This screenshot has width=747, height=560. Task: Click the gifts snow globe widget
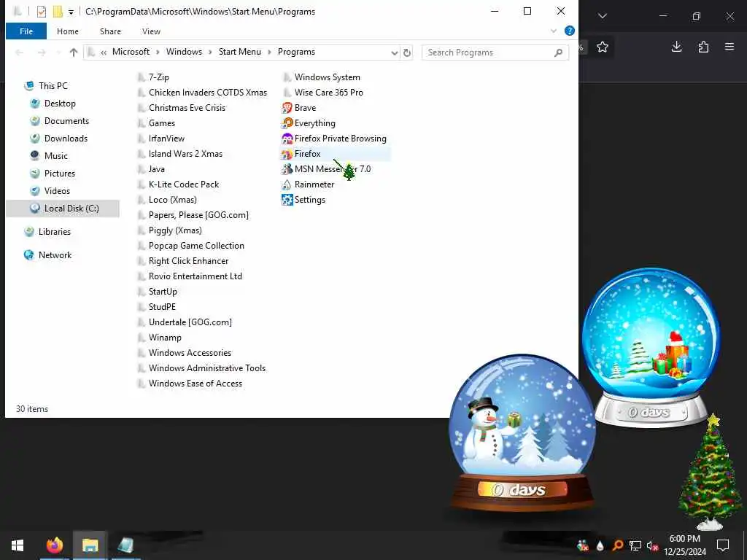(x=651, y=346)
